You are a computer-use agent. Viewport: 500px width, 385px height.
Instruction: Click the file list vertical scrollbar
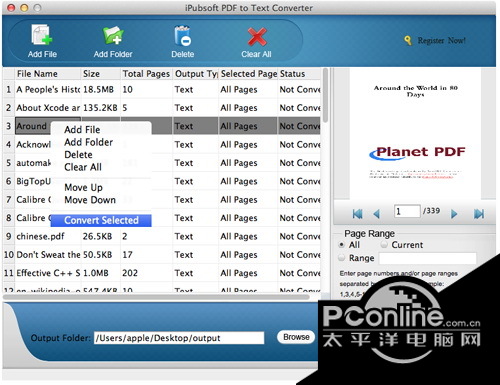click(x=325, y=96)
